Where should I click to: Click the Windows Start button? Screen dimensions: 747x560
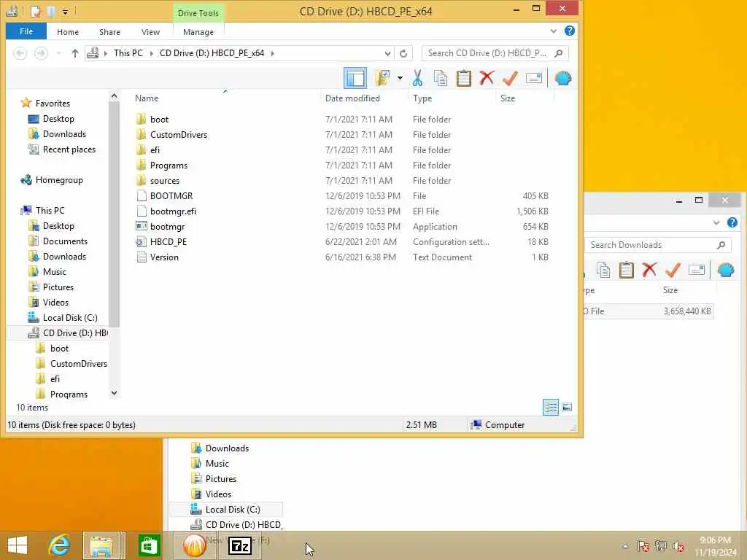[18, 545]
